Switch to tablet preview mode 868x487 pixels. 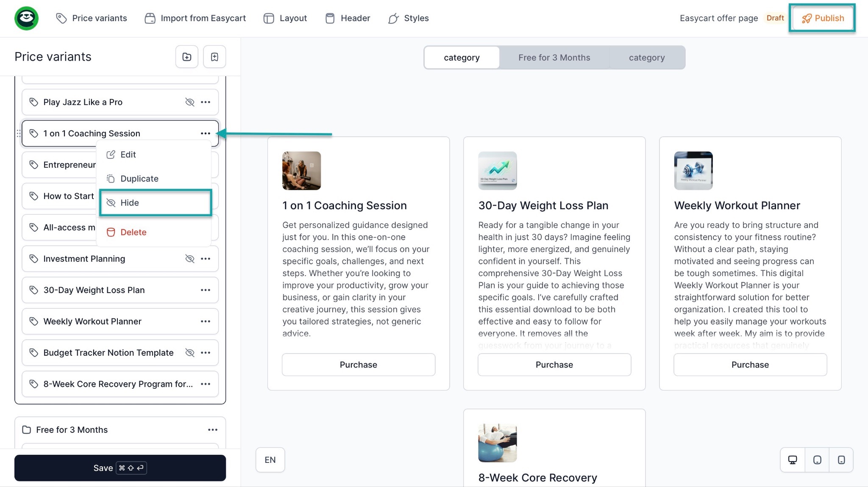817,460
